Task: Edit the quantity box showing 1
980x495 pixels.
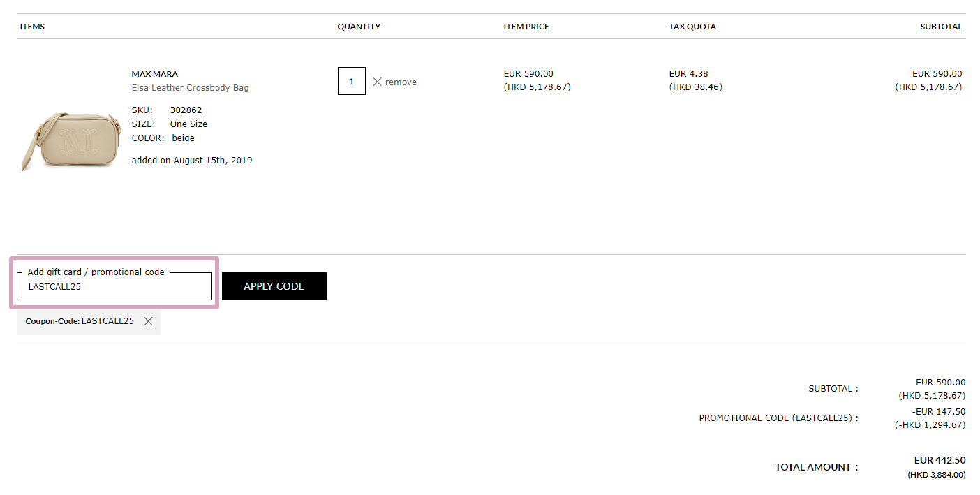Action: tap(352, 81)
